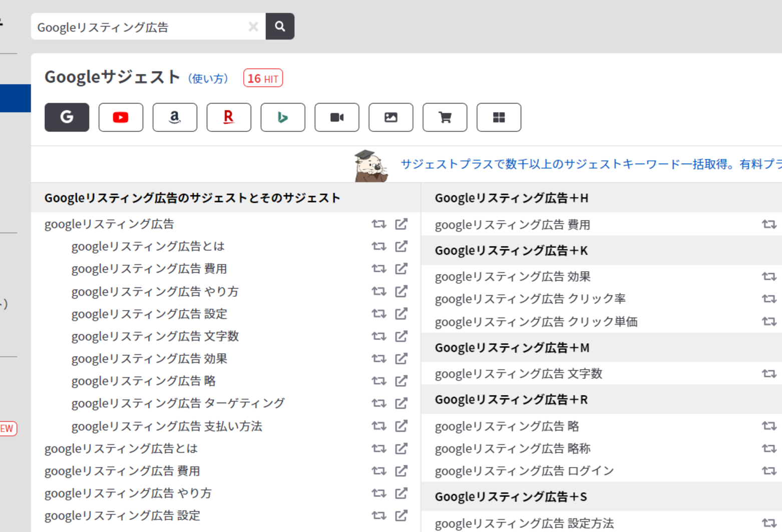Clear the search keyword field
This screenshot has height=532, width=782.
click(x=253, y=27)
